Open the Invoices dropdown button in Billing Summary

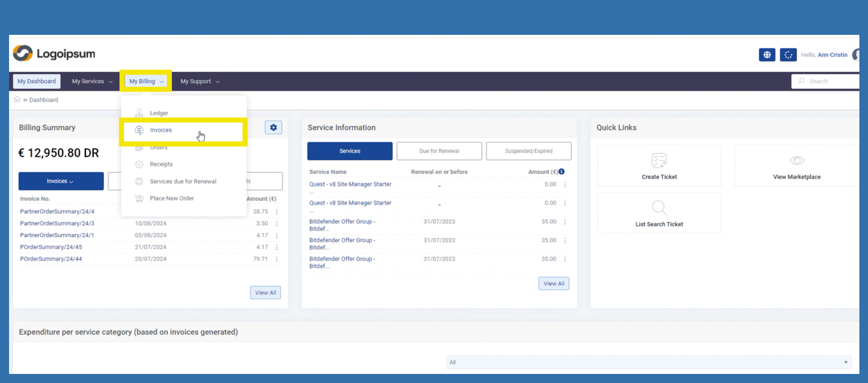point(61,181)
